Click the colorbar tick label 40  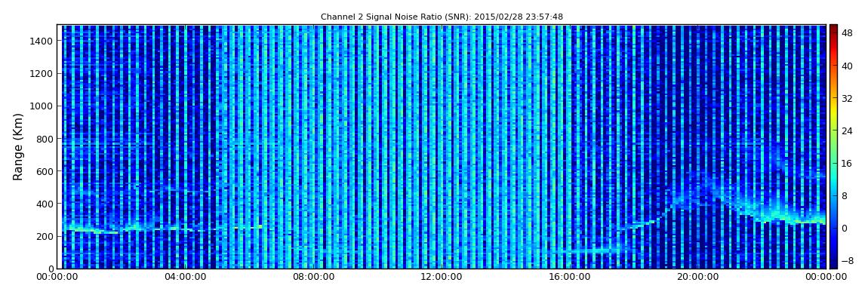847,66
